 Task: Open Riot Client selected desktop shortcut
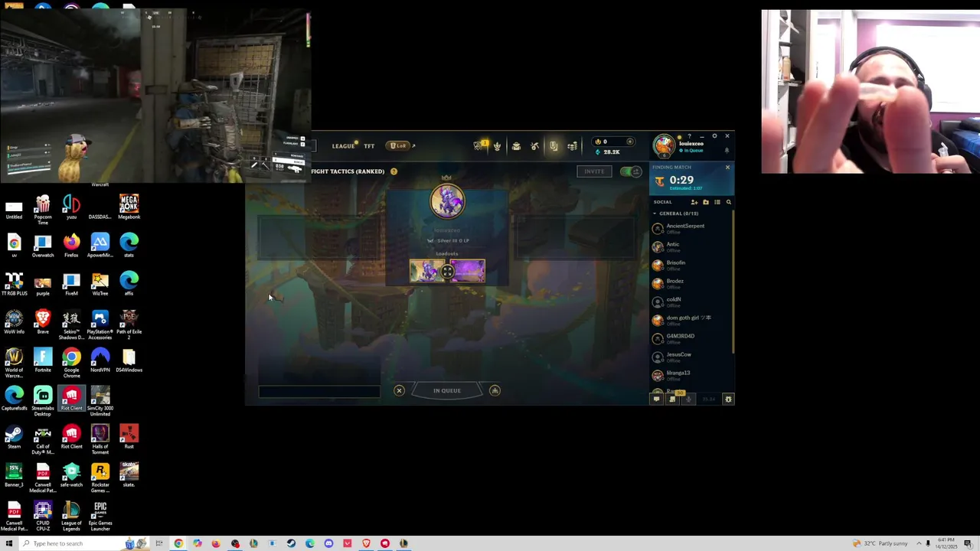71,399
